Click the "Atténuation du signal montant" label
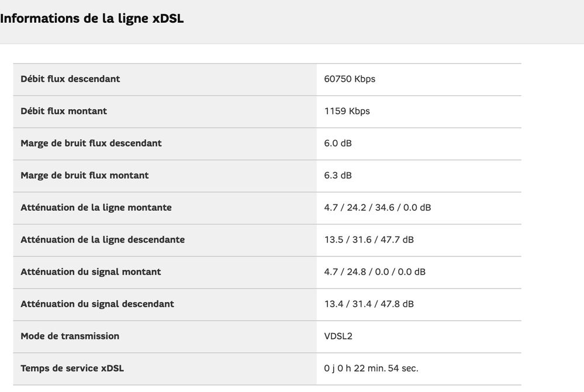584x392 pixels. [91, 272]
